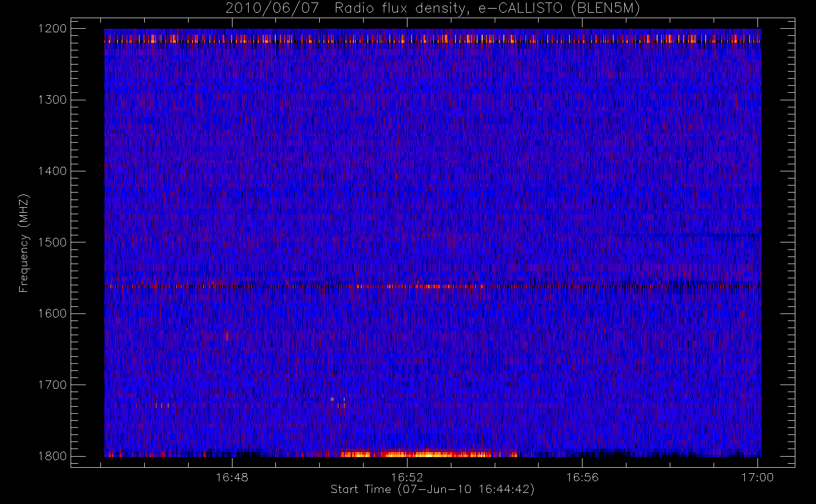
Task: Select the "Frequency (MHz)" y-axis label
Action: [x=24, y=243]
